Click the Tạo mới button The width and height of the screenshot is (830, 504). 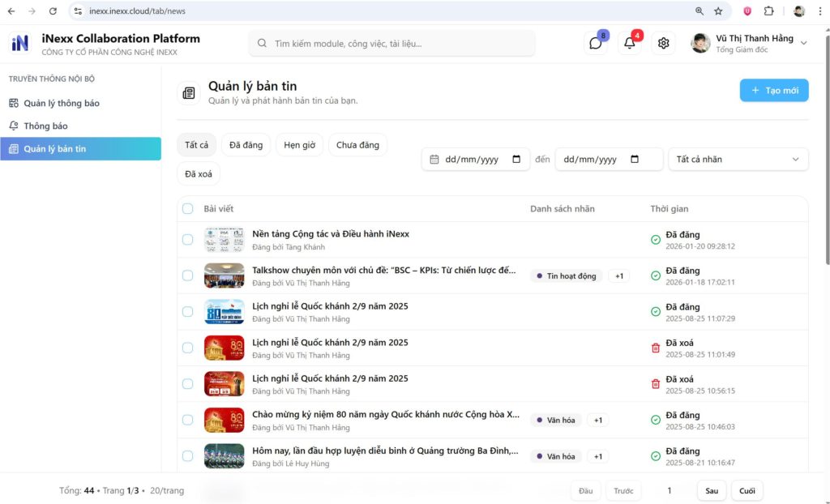774,91
